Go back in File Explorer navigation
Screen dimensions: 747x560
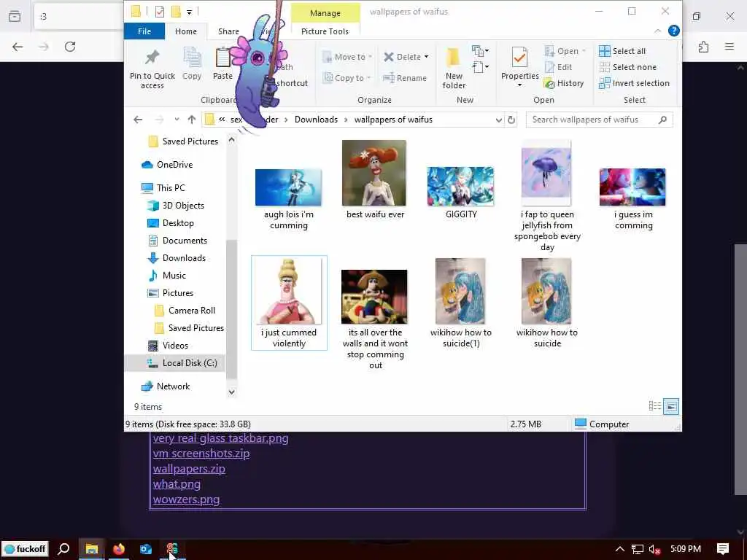tap(138, 120)
